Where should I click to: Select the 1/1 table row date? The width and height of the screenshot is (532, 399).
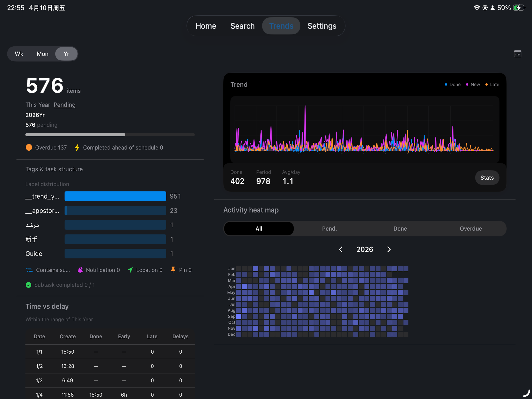pos(39,352)
